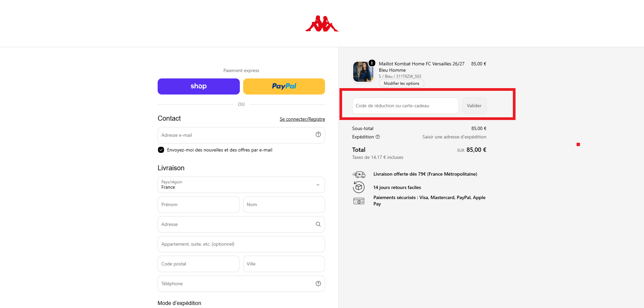Click the Paiement express label
The width and height of the screenshot is (644, 308).
tap(241, 70)
